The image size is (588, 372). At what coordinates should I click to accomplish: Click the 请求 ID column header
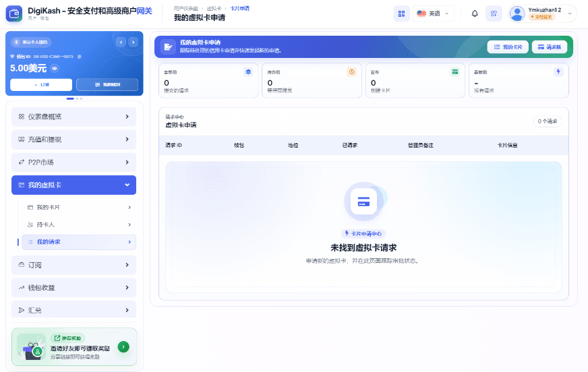click(173, 146)
